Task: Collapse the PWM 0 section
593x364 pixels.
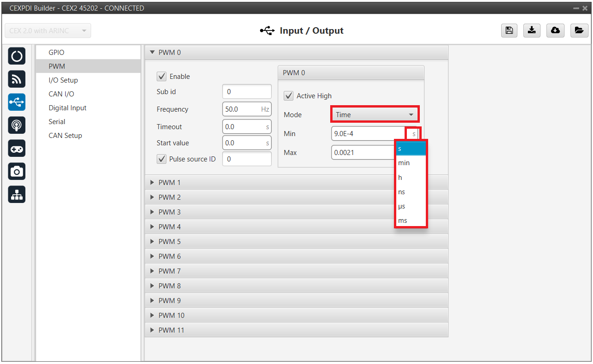Action: point(170,53)
